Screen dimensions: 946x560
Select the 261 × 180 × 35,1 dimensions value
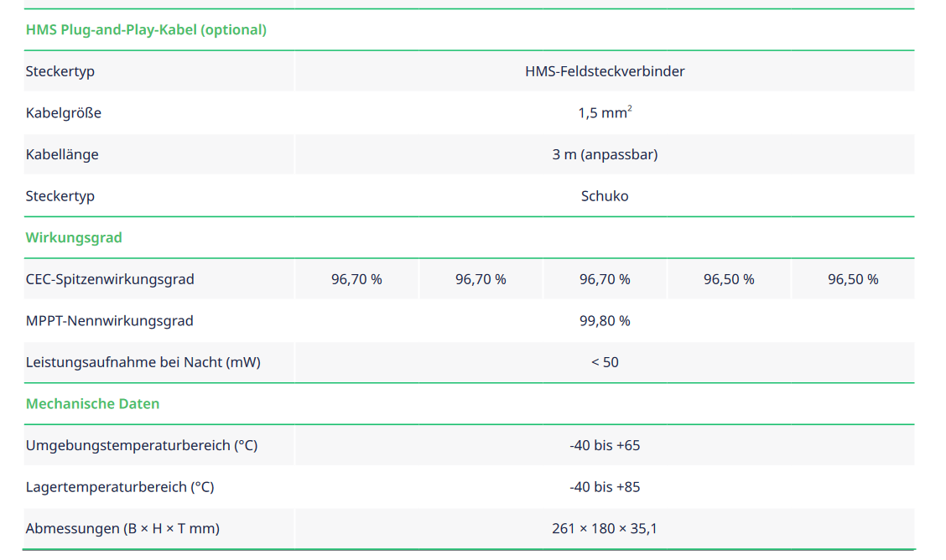605,528
